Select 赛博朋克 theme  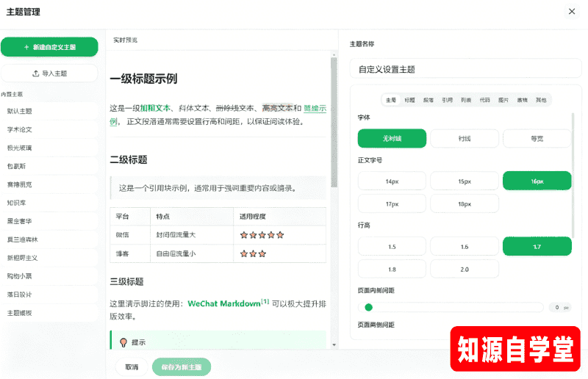click(x=49, y=184)
